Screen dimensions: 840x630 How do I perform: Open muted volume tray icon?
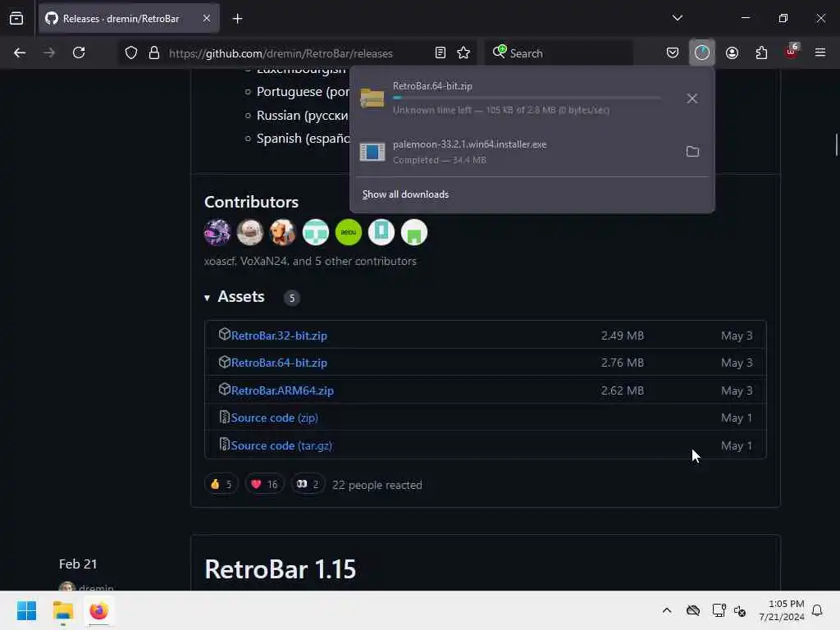pos(740,610)
